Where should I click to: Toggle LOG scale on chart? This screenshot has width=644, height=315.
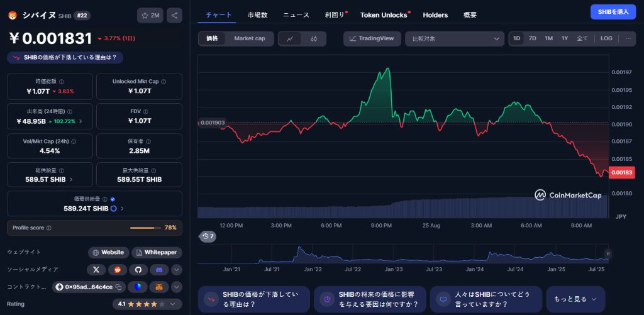click(606, 38)
